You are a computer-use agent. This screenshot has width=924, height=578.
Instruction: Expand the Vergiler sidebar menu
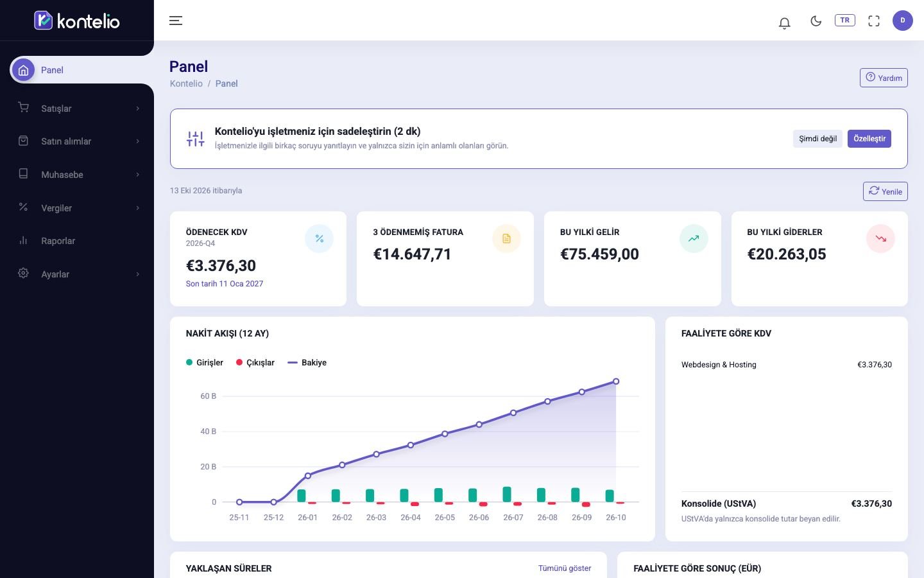[x=77, y=208]
